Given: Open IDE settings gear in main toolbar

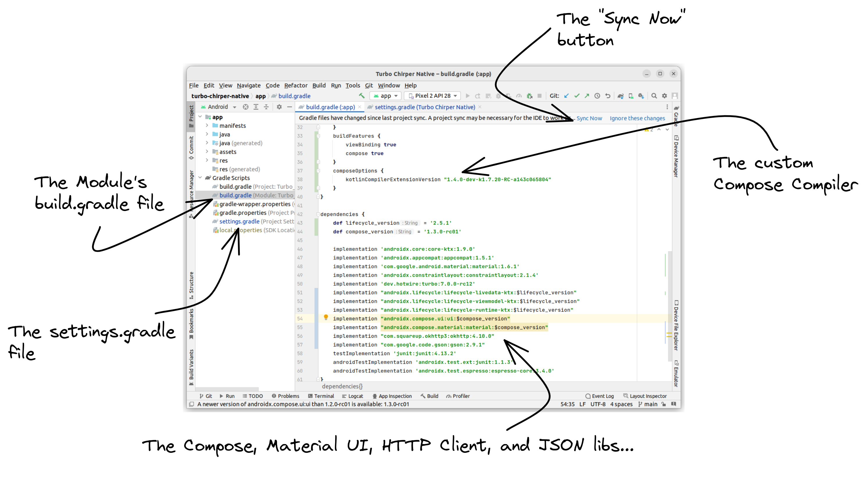Looking at the screenshot, I should [x=664, y=96].
